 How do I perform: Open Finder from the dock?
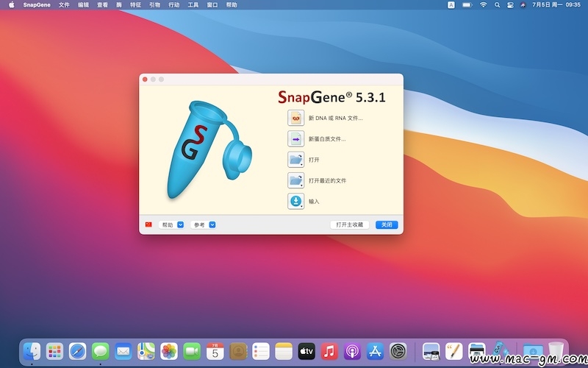32,352
